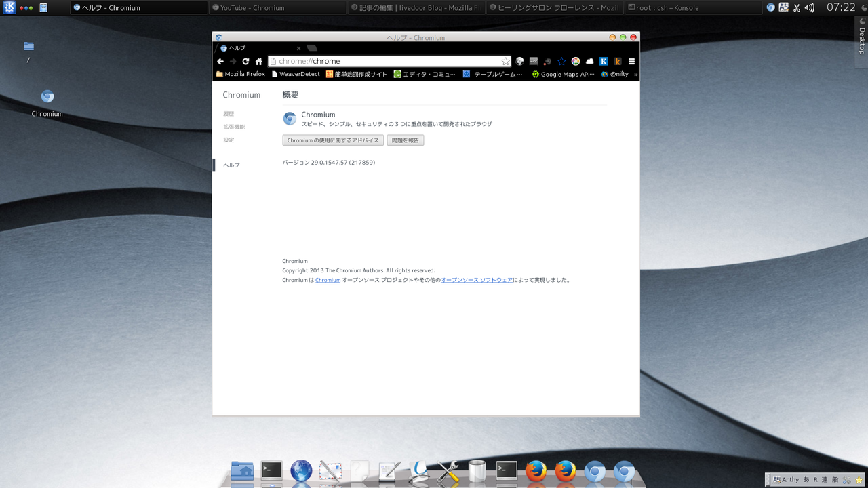Go back with the browser back arrow
Screen dimensions: 868x488
[x=220, y=61]
